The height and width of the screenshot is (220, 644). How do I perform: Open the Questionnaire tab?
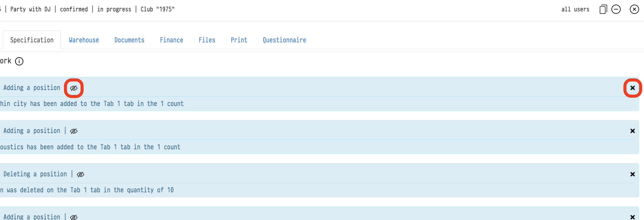click(x=284, y=40)
